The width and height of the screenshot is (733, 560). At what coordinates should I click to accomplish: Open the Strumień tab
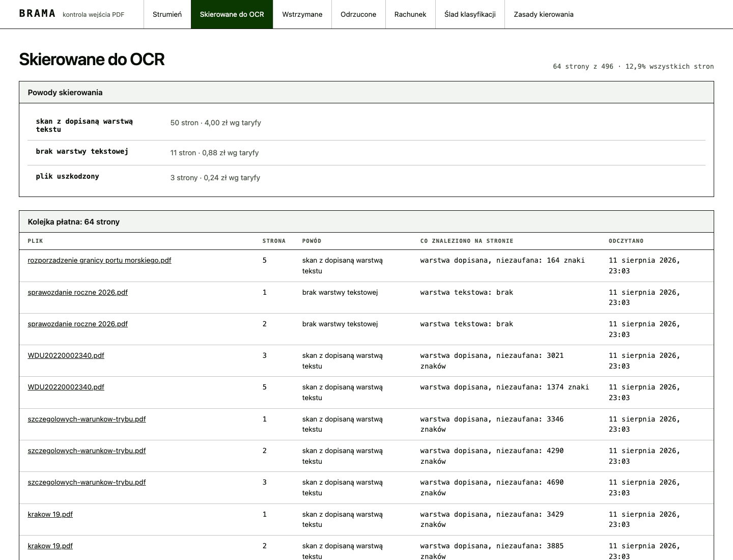point(167,14)
